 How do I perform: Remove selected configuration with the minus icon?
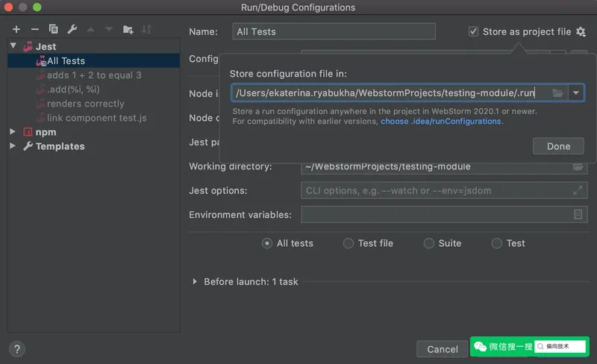[x=34, y=29]
